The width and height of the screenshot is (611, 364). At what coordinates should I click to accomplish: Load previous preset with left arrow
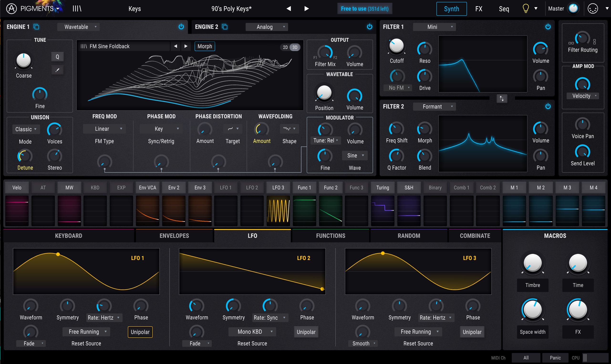289,9
